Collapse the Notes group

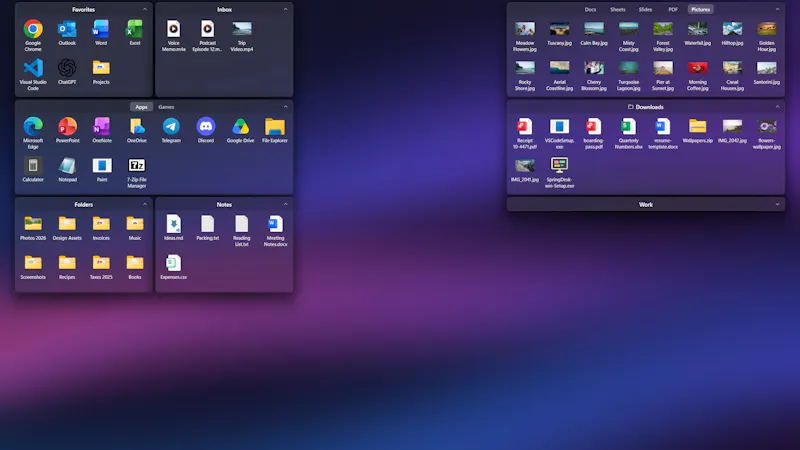point(285,204)
